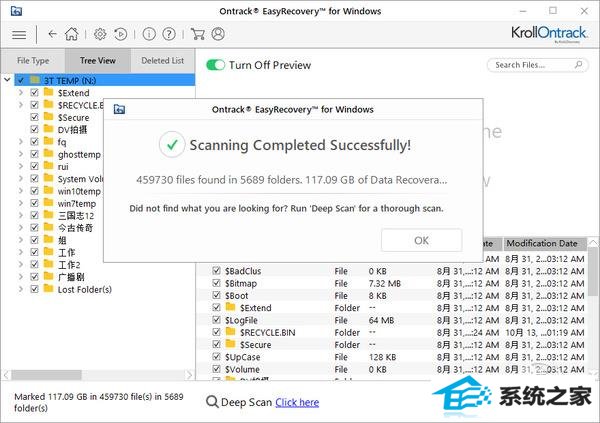Sort by Modification Date column header
Image resolution: width=600 pixels, height=423 pixels.
pos(545,243)
